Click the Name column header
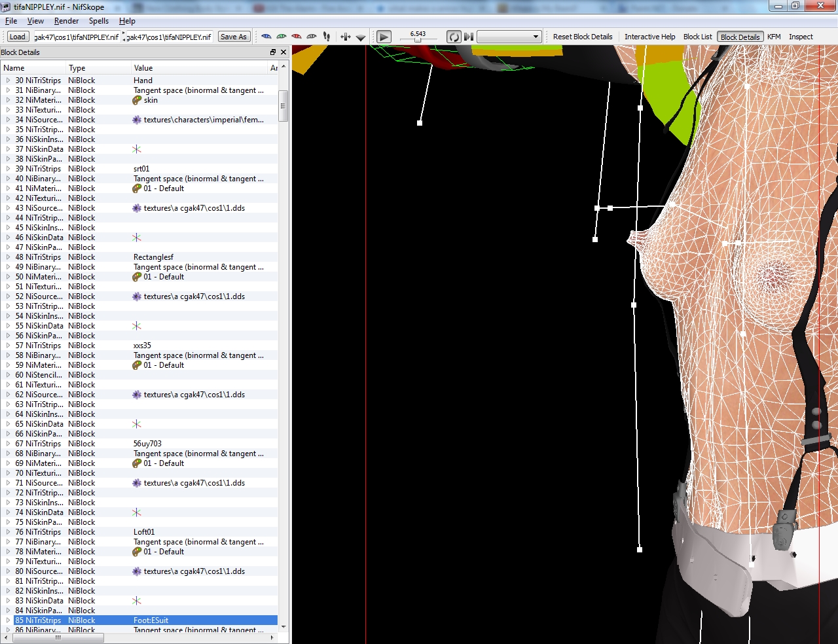The width and height of the screenshot is (838, 644). [33, 68]
